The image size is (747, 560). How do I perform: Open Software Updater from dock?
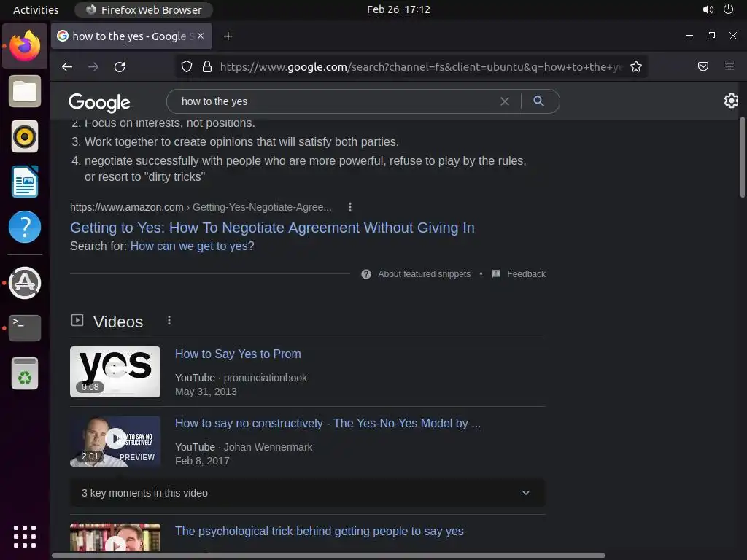(25, 283)
